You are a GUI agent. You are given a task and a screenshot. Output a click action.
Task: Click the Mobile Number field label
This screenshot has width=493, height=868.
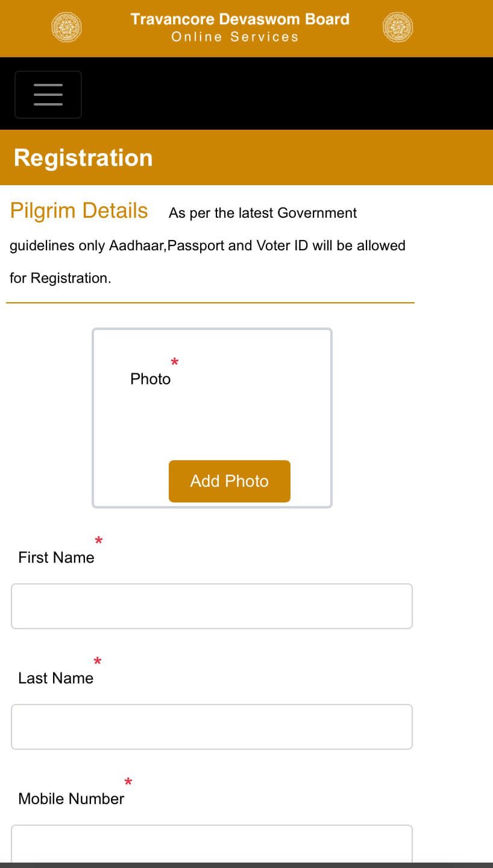click(71, 799)
